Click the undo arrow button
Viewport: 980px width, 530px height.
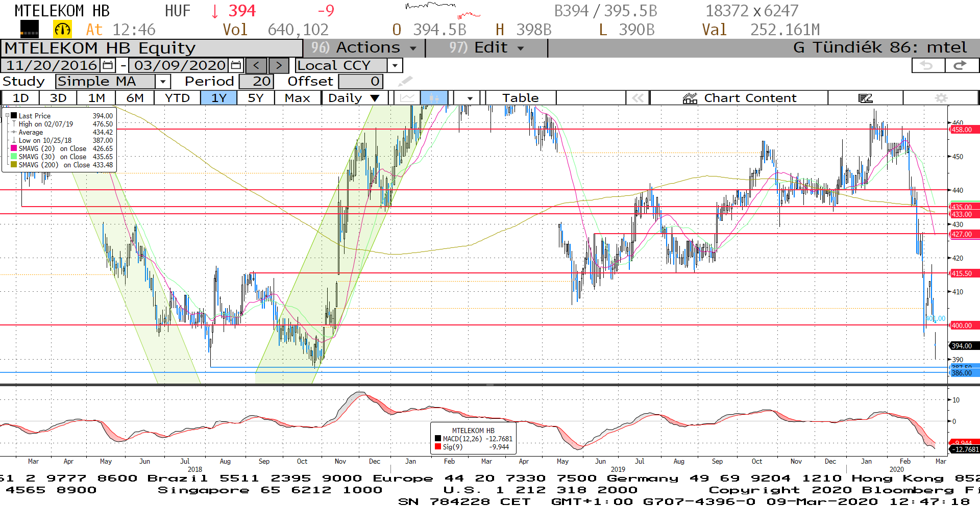[x=927, y=65]
